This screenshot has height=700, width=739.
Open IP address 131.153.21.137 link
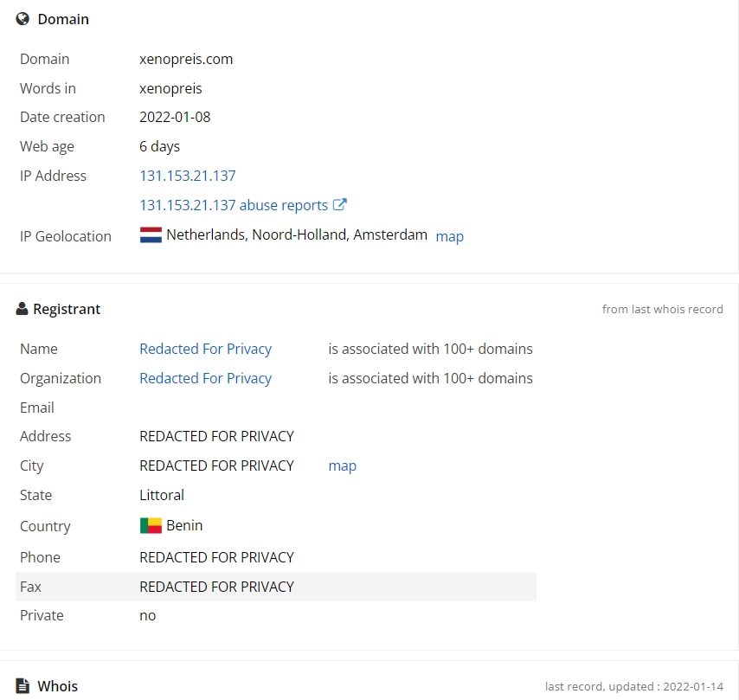point(188,176)
